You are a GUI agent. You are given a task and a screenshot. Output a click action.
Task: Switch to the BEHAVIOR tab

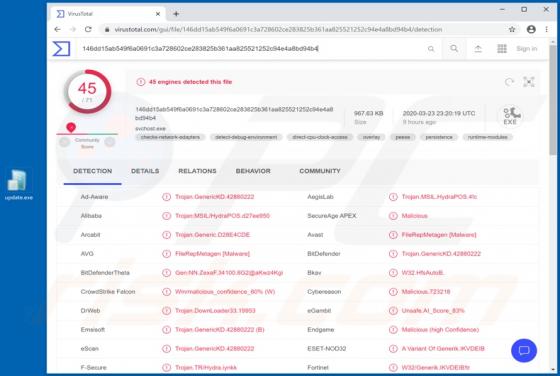click(253, 171)
